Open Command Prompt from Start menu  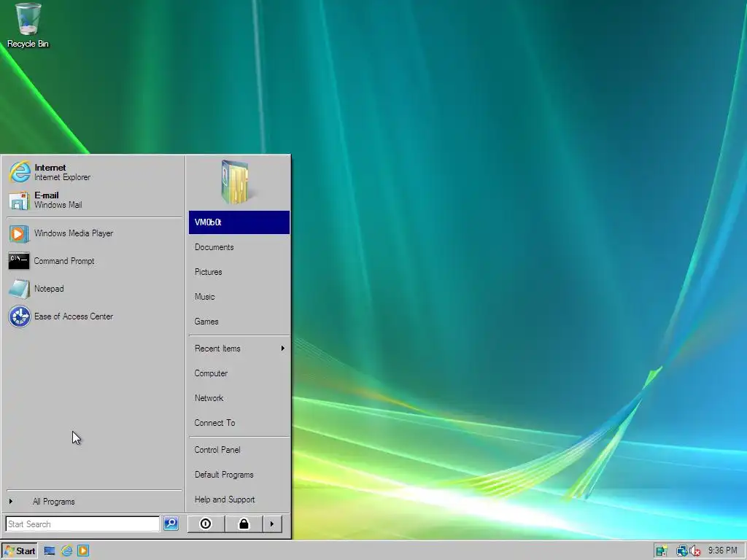coord(94,261)
